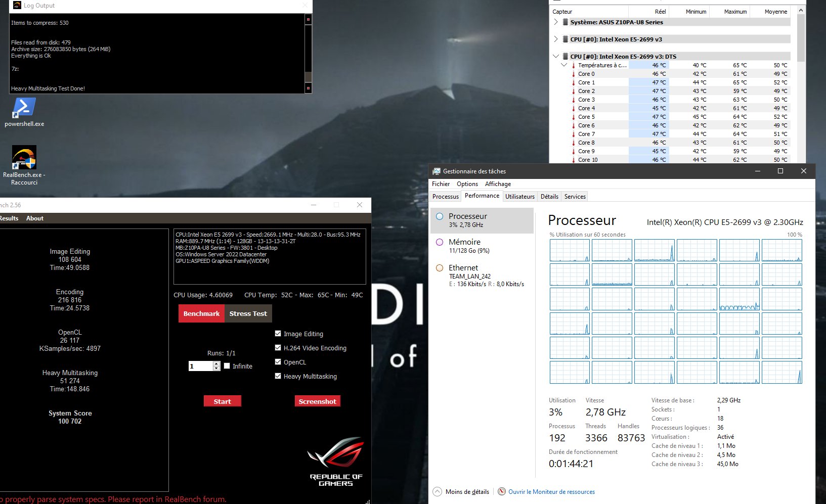Minimize the RealBench window
The width and height of the screenshot is (826, 504).
click(x=314, y=205)
